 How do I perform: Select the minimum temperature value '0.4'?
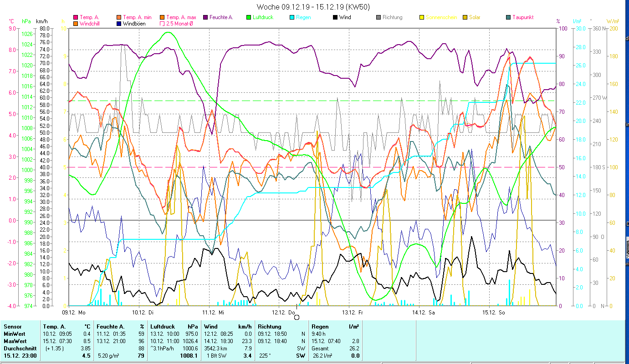coord(87,334)
